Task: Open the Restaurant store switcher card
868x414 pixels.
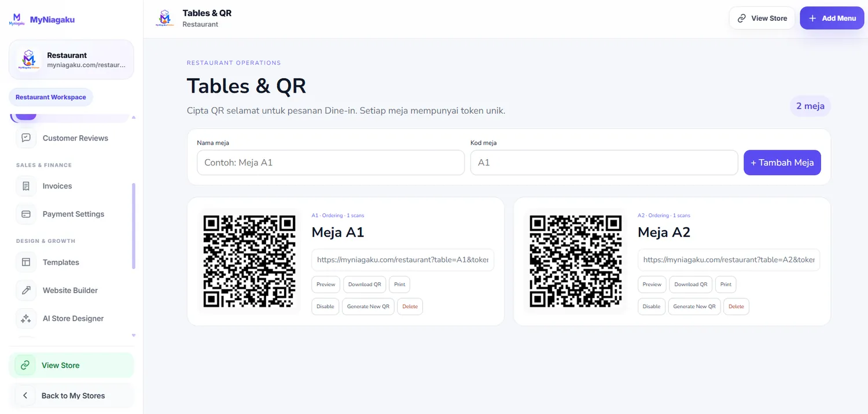Action: (71, 60)
